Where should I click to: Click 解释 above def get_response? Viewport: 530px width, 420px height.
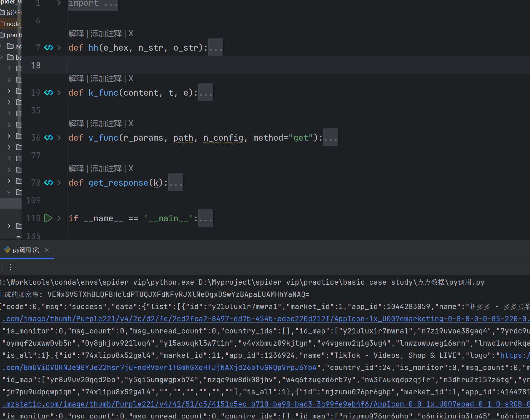(x=77, y=168)
